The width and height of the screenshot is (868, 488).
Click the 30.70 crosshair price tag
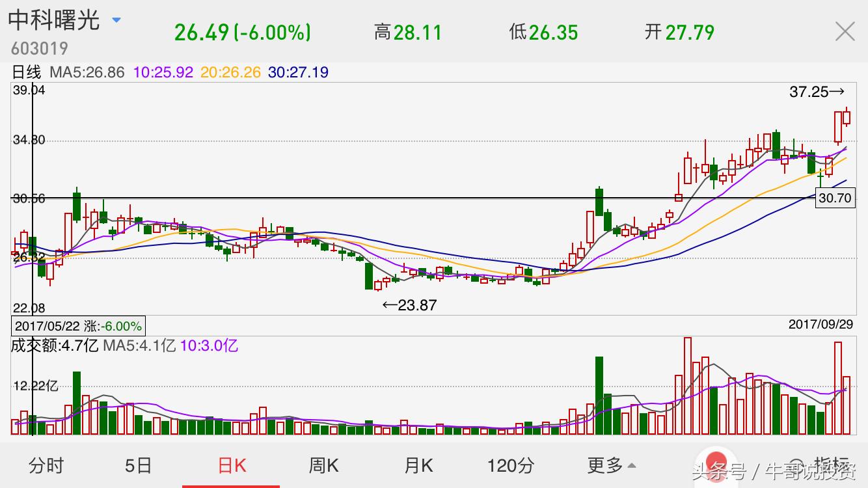[835, 198]
